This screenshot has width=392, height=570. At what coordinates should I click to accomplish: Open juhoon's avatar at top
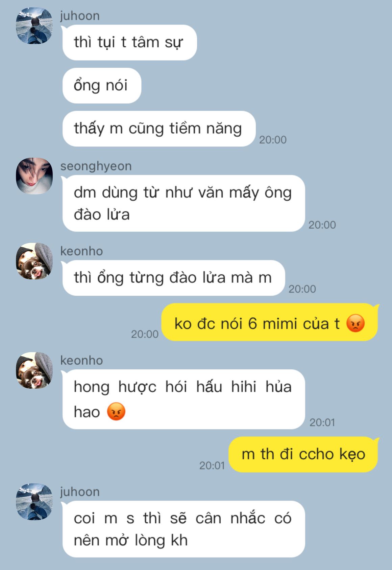(x=34, y=26)
